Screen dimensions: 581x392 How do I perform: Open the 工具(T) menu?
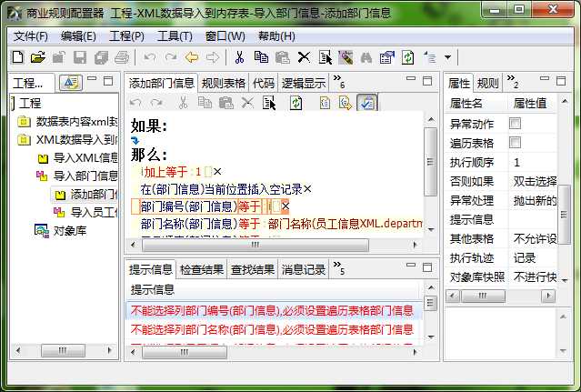click(175, 36)
